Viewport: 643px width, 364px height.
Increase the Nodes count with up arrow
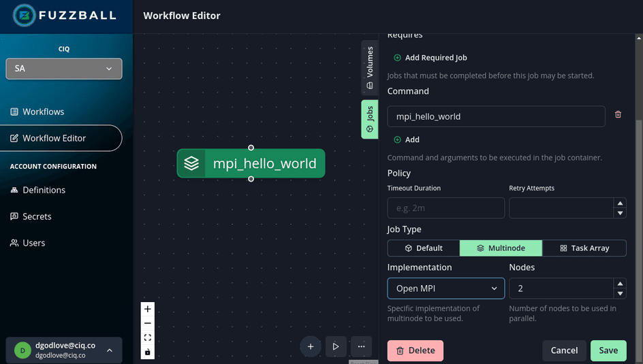[619, 284]
